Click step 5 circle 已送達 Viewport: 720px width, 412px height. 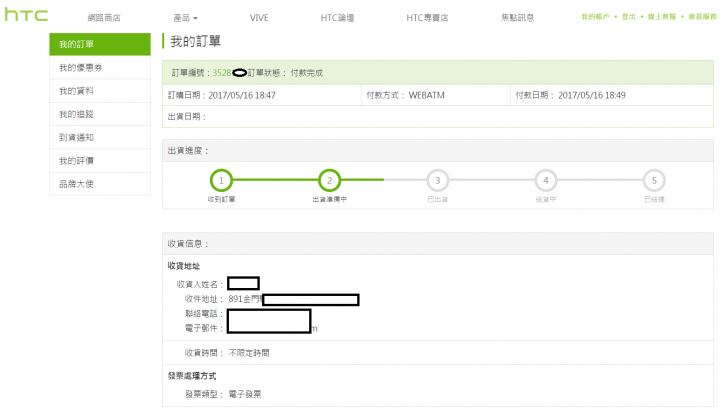[654, 181]
